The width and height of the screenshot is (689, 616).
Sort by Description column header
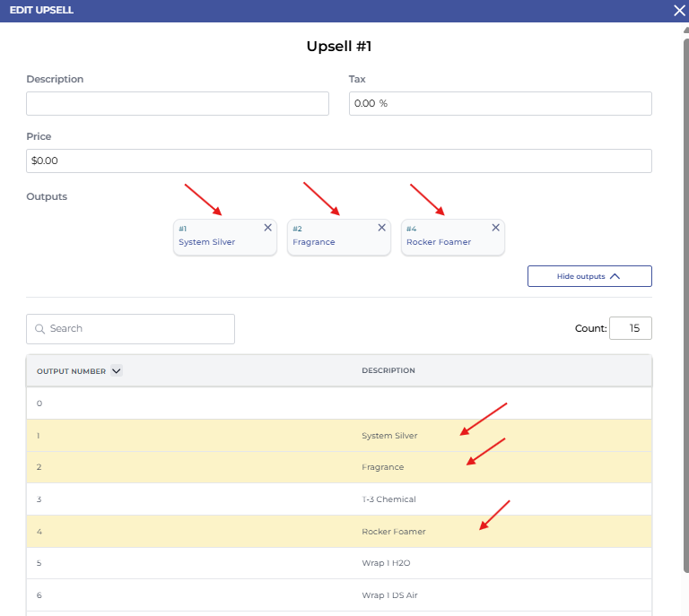[388, 371]
